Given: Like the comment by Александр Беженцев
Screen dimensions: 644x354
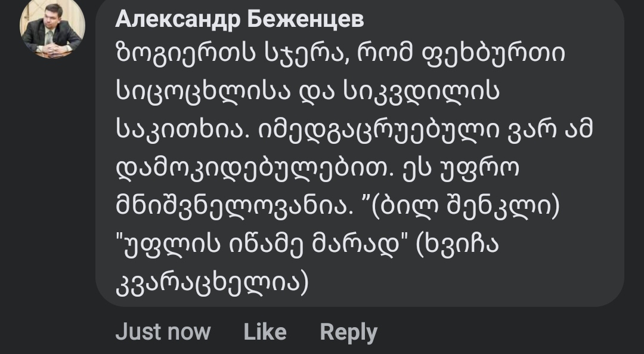Looking at the screenshot, I should point(265,332).
